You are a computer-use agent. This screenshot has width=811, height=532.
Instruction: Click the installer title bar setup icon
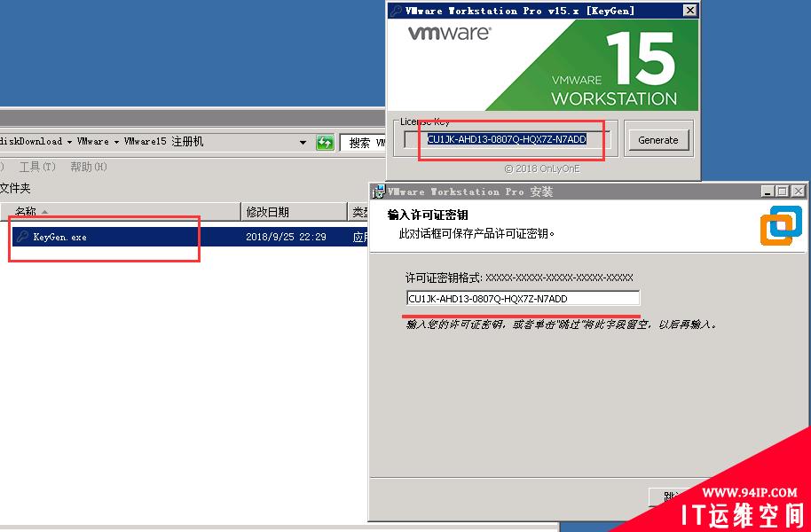click(x=379, y=192)
